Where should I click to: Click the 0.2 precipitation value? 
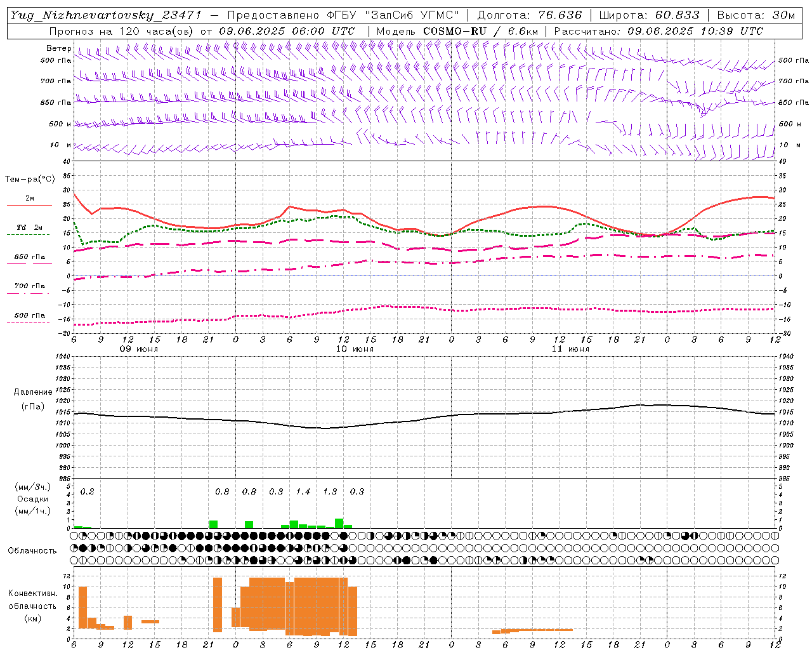(x=88, y=491)
